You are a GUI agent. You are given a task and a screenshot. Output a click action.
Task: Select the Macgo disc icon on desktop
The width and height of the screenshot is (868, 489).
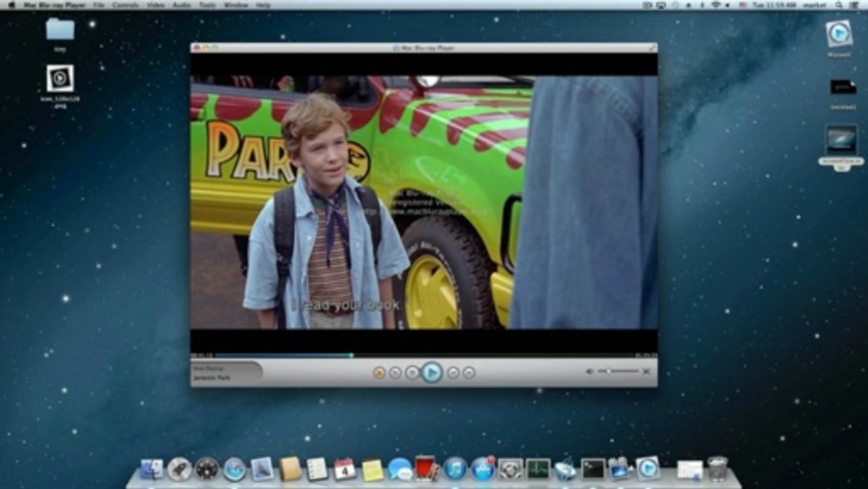coord(839,33)
